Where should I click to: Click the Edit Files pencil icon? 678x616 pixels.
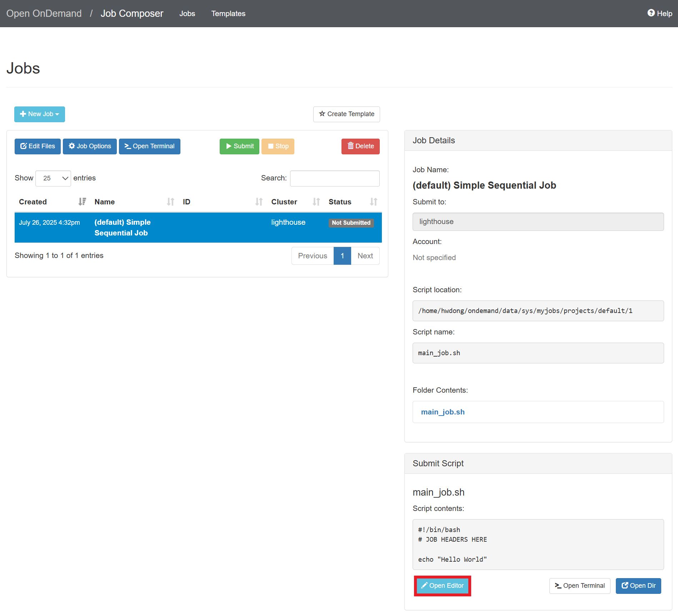pos(24,146)
